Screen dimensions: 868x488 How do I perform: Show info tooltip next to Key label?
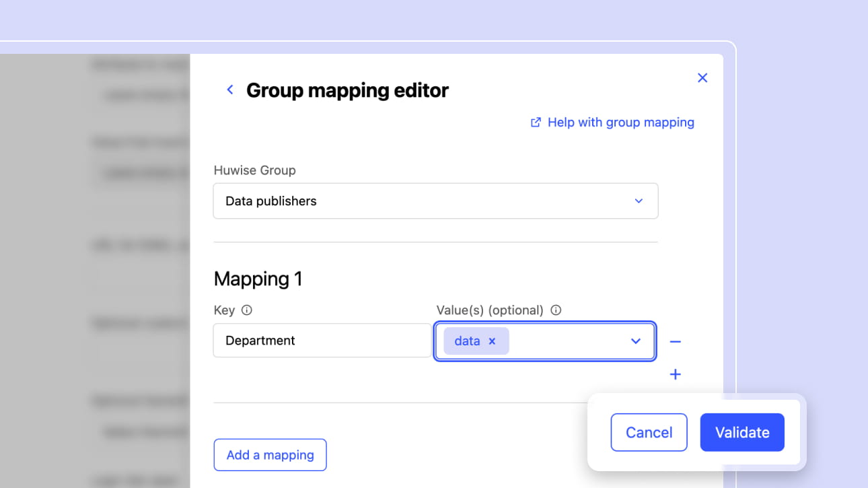247,310
